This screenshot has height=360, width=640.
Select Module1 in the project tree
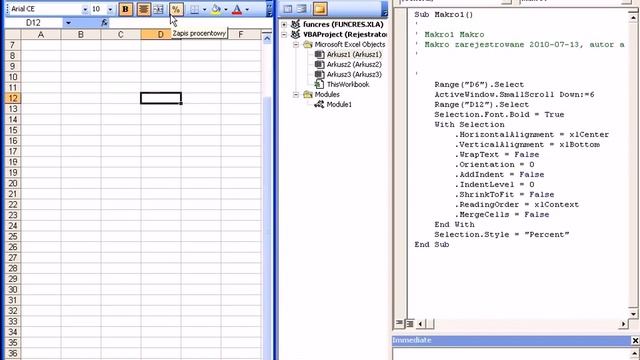pyautogui.click(x=339, y=104)
